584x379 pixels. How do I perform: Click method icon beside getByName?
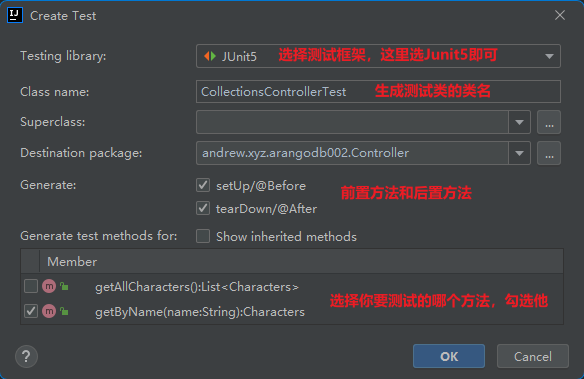pyautogui.click(x=49, y=311)
